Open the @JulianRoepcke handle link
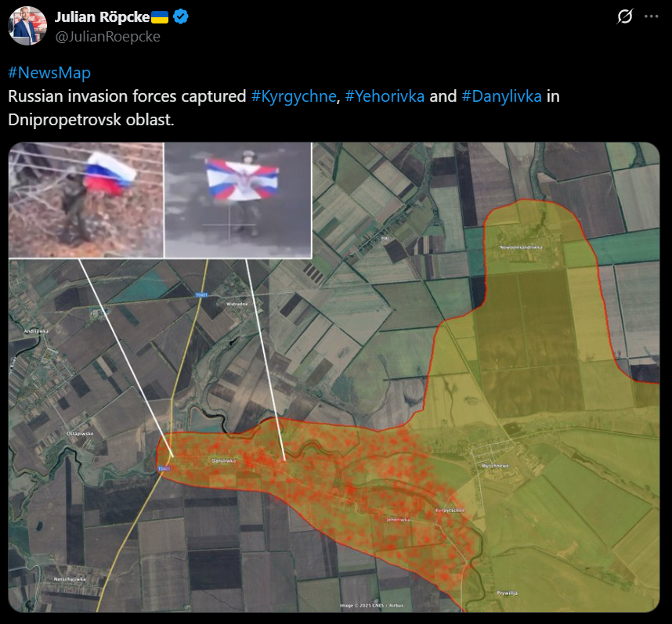Image resolution: width=672 pixels, height=624 pixels. [x=107, y=36]
